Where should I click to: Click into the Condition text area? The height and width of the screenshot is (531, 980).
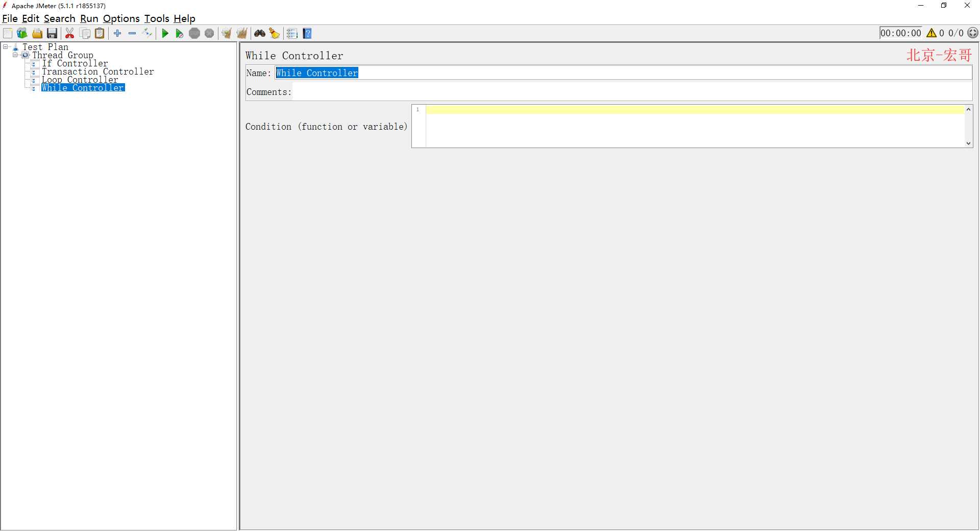(x=695, y=126)
